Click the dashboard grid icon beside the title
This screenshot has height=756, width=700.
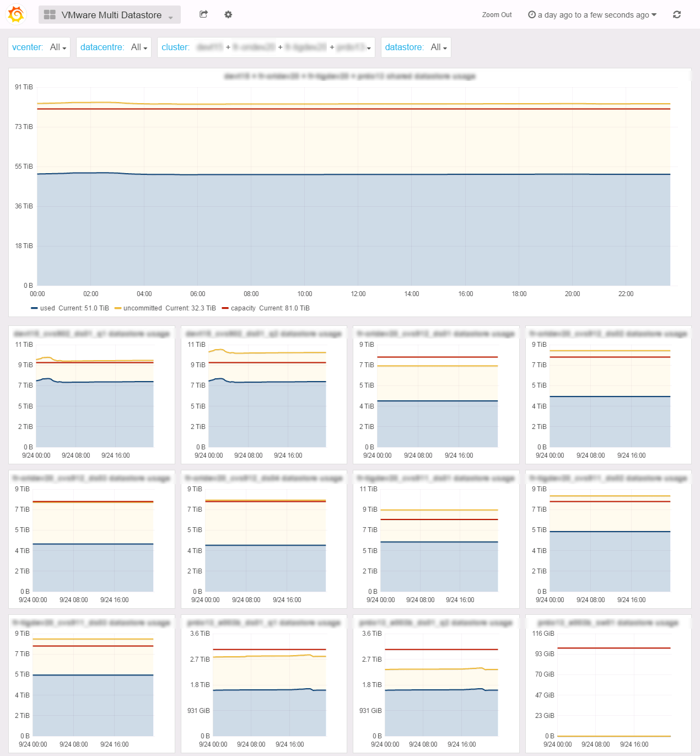pyautogui.click(x=50, y=15)
